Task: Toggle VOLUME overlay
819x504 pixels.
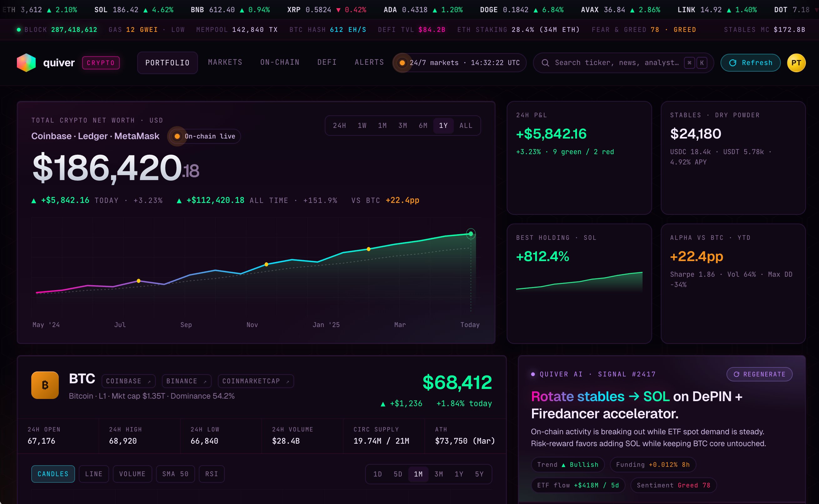Action: coord(132,474)
